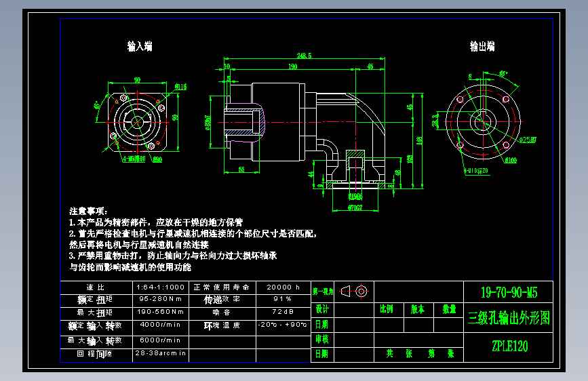Click the '日期' cell directly below '设计'

pyautogui.click(x=322, y=324)
